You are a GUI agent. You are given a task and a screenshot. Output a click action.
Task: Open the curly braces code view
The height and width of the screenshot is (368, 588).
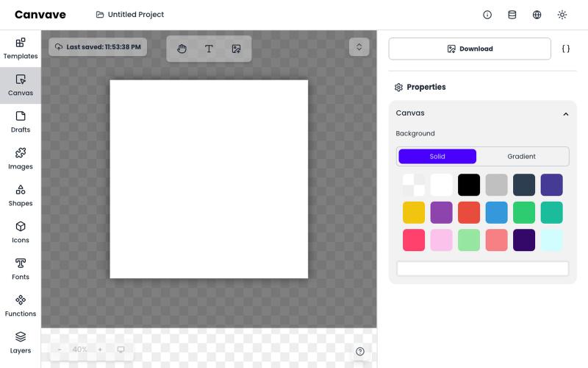coord(566,49)
